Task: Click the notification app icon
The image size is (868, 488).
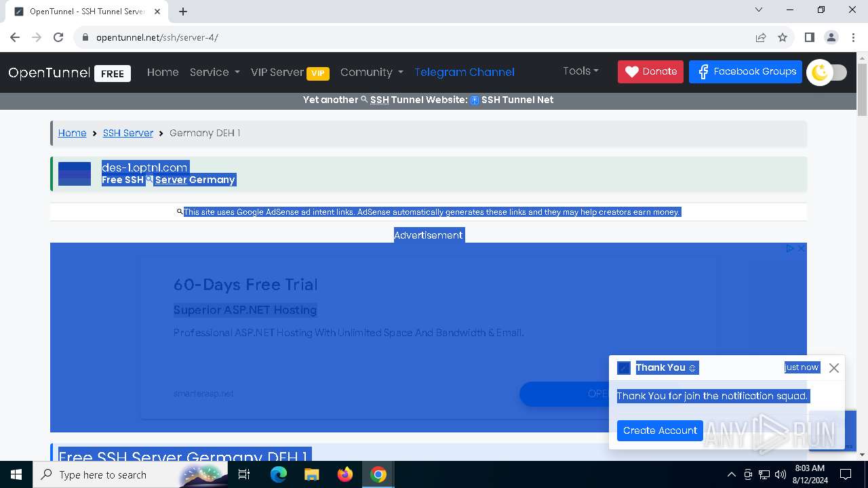Action: 624,368
